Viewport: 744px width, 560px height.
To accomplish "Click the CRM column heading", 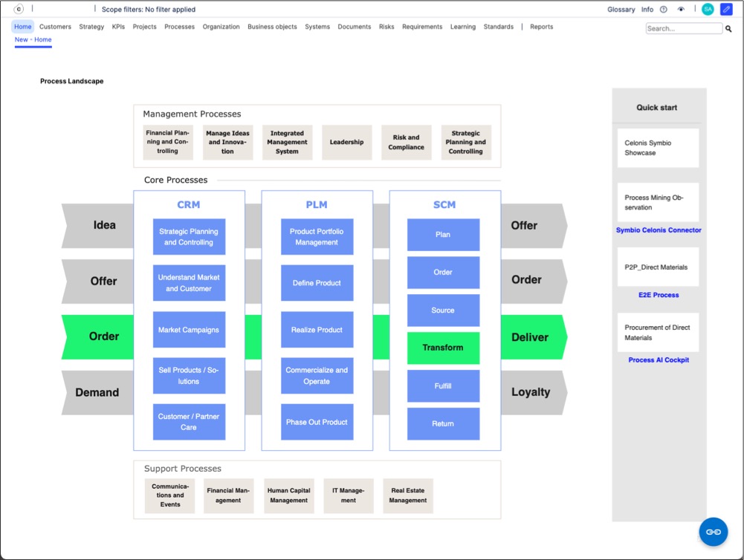I will click(188, 205).
